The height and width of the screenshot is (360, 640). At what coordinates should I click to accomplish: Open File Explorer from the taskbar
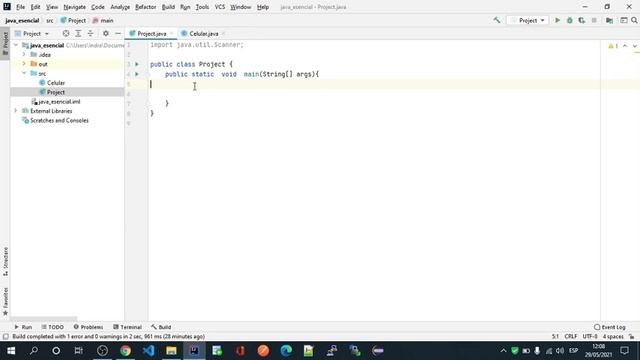[171, 351]
